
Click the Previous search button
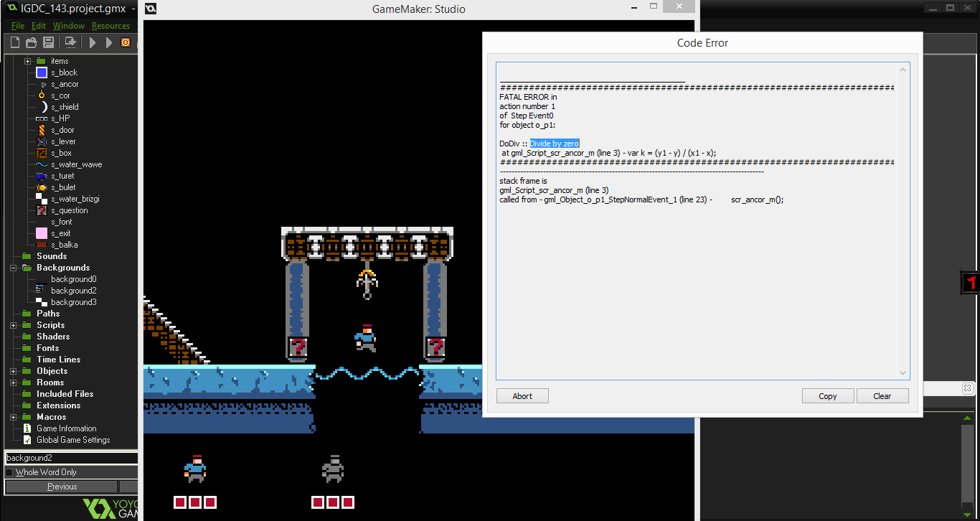(x=62, y=487)
